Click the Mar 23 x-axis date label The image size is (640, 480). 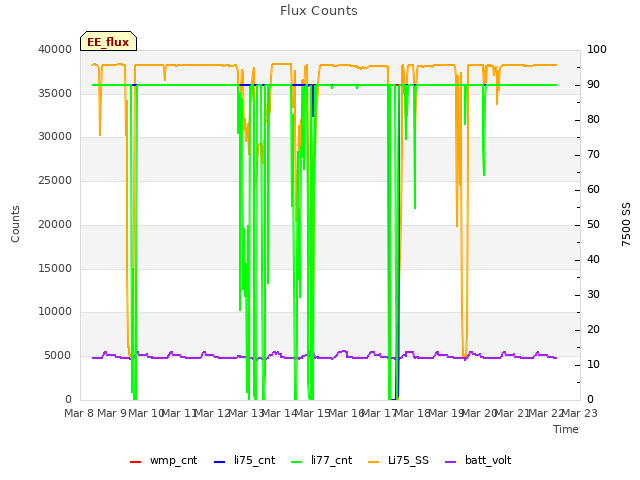tap(580, 413)
